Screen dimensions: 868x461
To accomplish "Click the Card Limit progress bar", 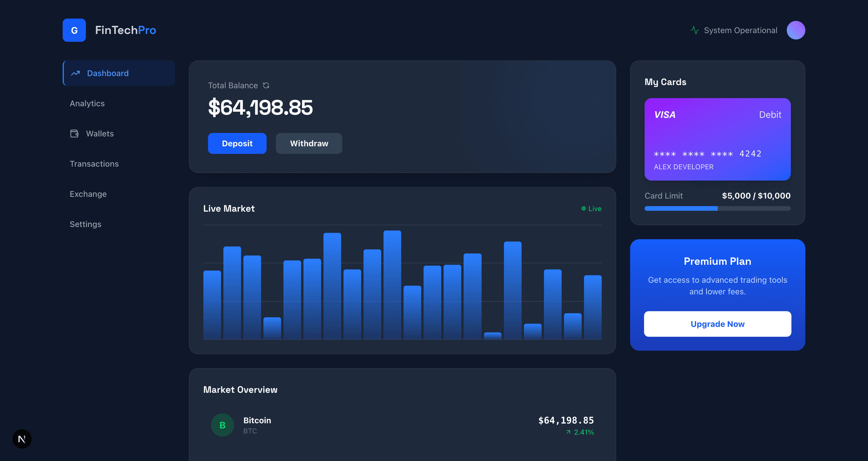I will [717, 208].
